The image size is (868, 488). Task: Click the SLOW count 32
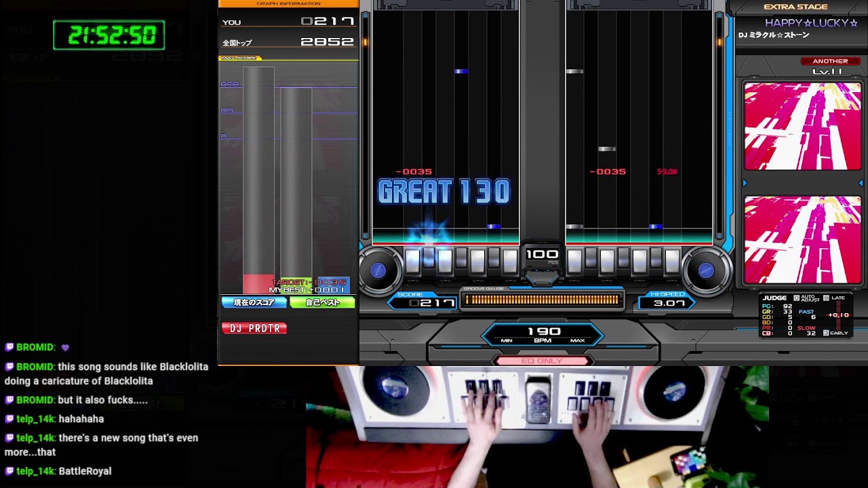coord(811,333)
